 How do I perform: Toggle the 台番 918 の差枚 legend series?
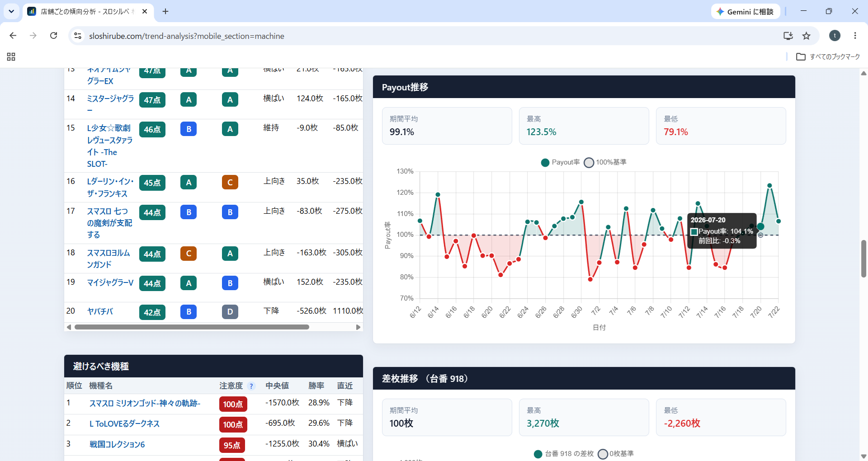click(x=564, y=454)
